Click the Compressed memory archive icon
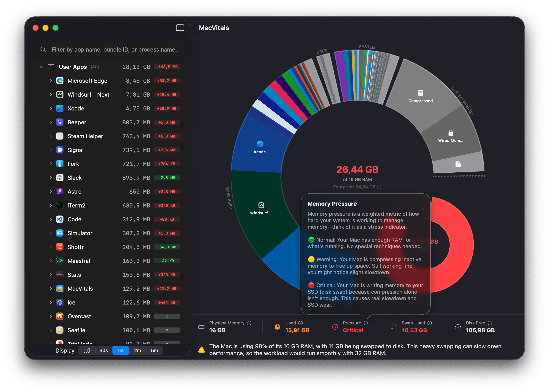The height and width of the screenshot is (392, 549). click(420, 93)
